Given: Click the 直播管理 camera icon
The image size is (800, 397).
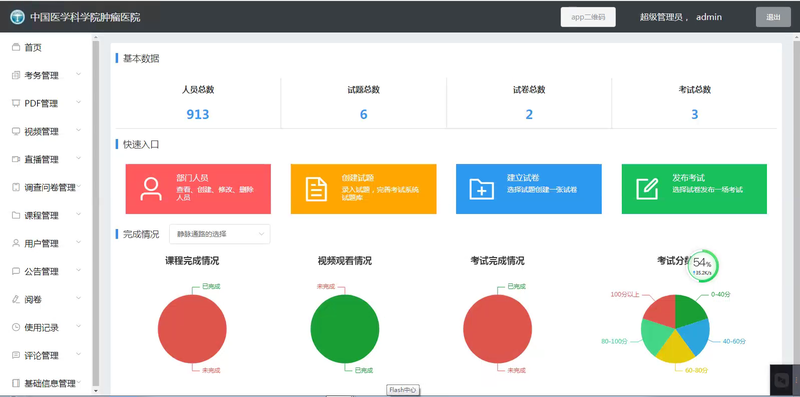Looking at the screenshot, I should coord(16,160).
